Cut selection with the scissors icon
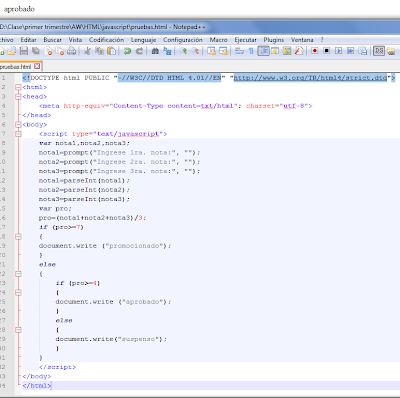400x398 pixels. (x=87, y=51)
